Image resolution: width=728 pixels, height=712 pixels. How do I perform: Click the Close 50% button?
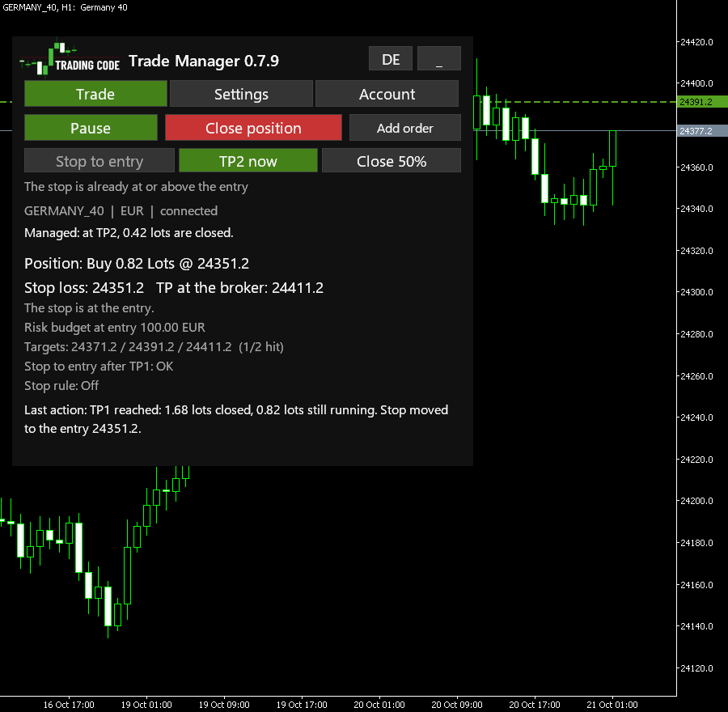[392, 161]
